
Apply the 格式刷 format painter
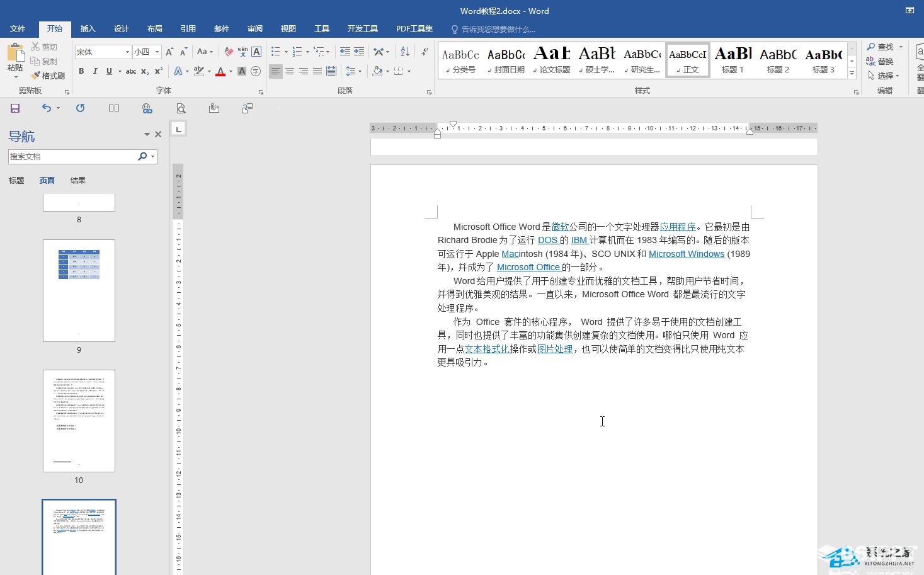[48, 76]
